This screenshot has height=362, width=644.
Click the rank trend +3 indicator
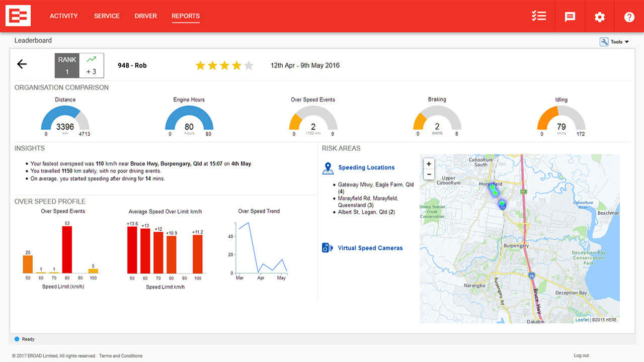pyautogui.click(x=91, y=66)
